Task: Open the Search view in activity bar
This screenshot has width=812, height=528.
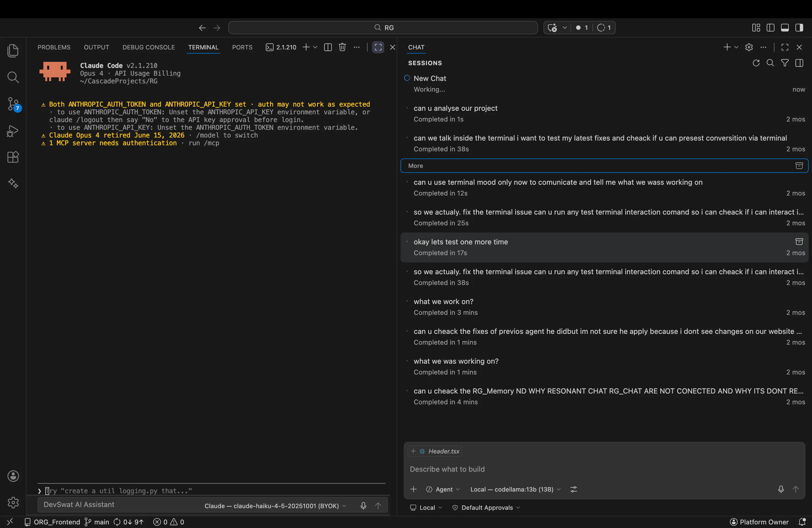Action: tap(13, 77)
